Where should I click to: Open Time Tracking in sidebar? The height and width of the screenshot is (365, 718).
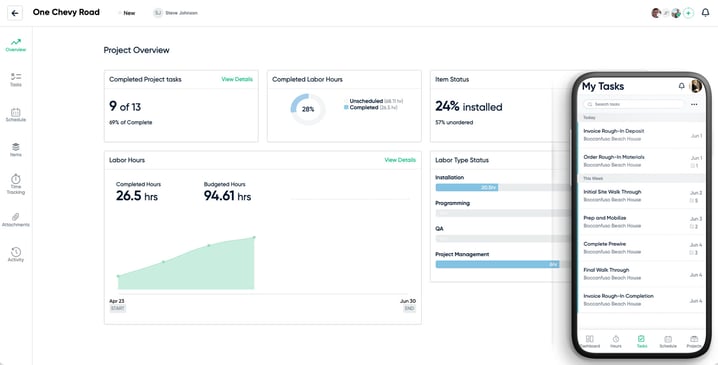click(16, 185)
